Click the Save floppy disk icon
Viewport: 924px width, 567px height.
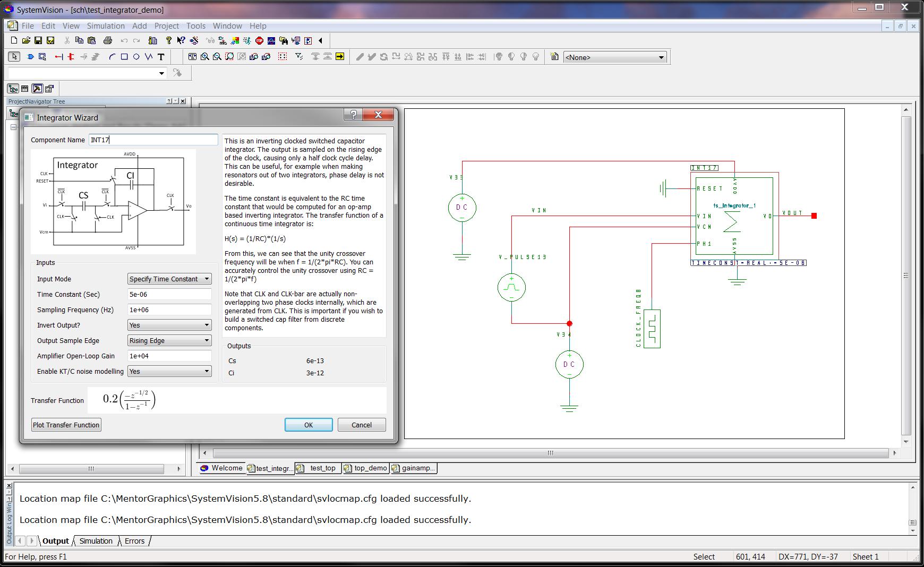[38, 40]
